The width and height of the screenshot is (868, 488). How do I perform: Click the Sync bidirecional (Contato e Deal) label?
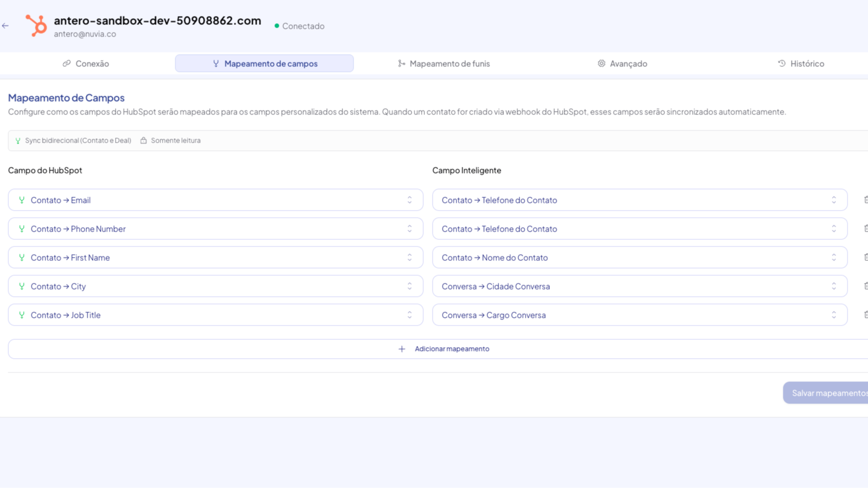78,141
